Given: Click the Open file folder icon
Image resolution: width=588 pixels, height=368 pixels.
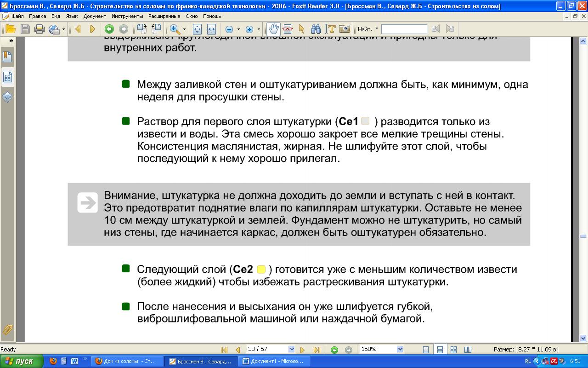Looking at the screenshot, I should pyautogui.click(x=11, y=29).
